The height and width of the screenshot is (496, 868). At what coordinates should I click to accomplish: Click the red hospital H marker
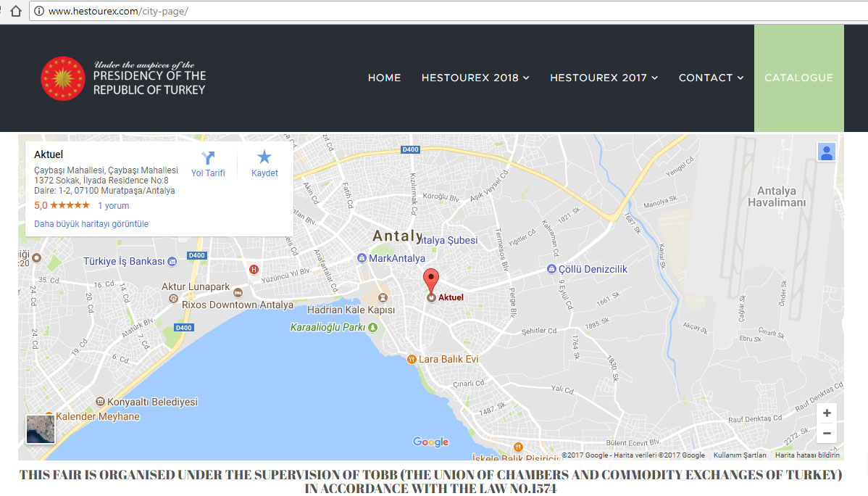tap(254, 269)
